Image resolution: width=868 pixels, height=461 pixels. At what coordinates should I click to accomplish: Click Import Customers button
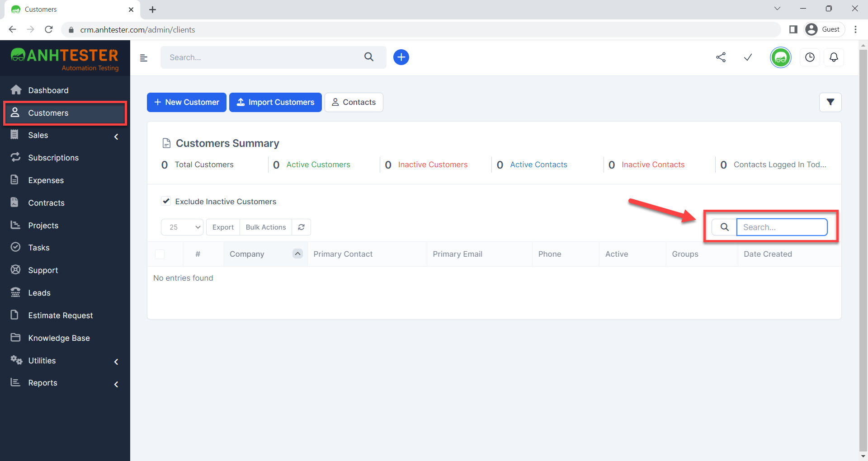click(275, 102)
